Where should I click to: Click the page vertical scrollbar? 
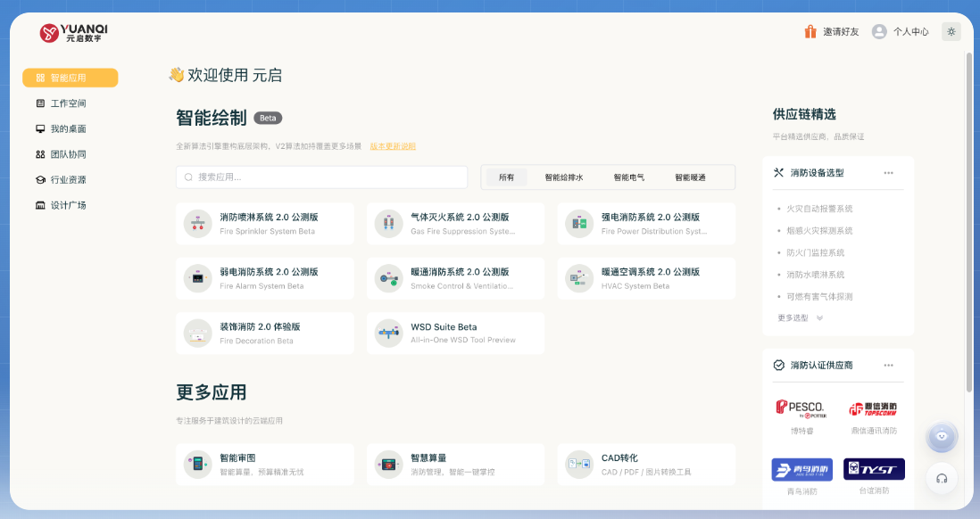969,222
